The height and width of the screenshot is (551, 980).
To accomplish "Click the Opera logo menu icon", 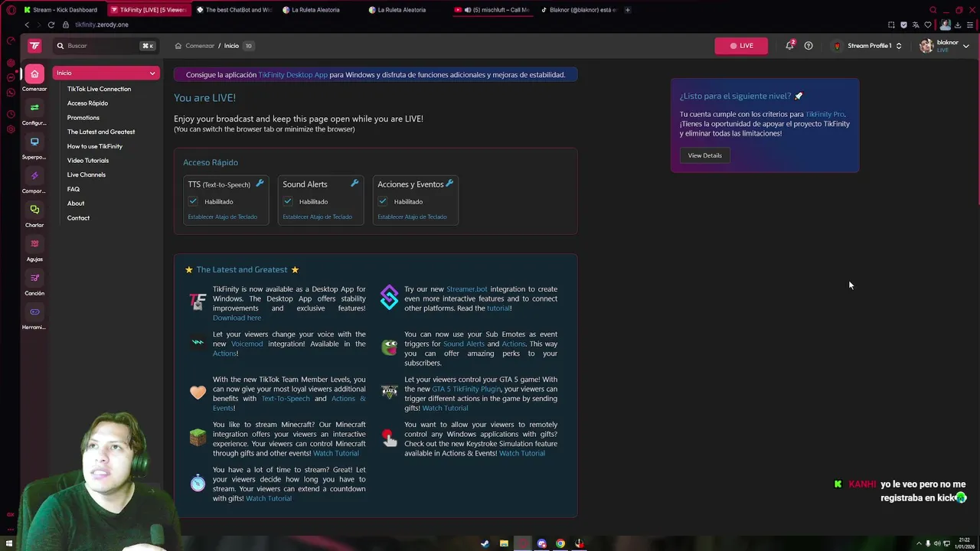I will pyautogui.click(x=10, y=10).
